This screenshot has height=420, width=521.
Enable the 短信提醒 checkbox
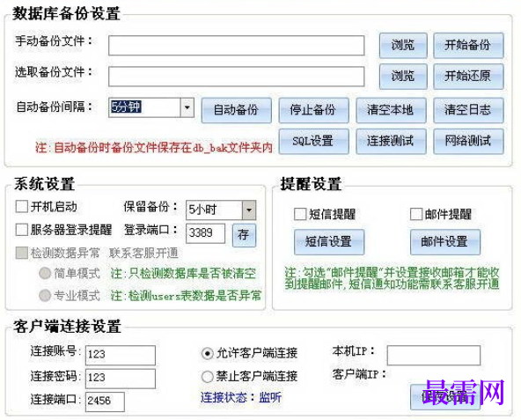[300, 214]
